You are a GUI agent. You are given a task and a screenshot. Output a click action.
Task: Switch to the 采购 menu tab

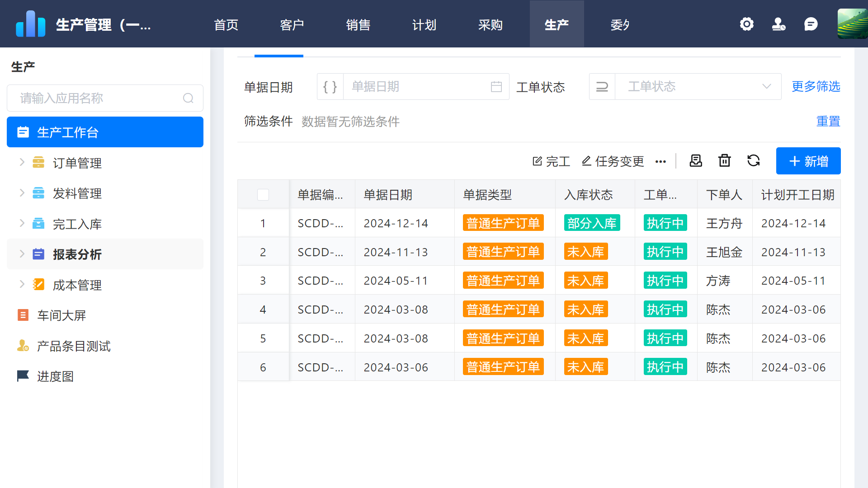(491, 25)
